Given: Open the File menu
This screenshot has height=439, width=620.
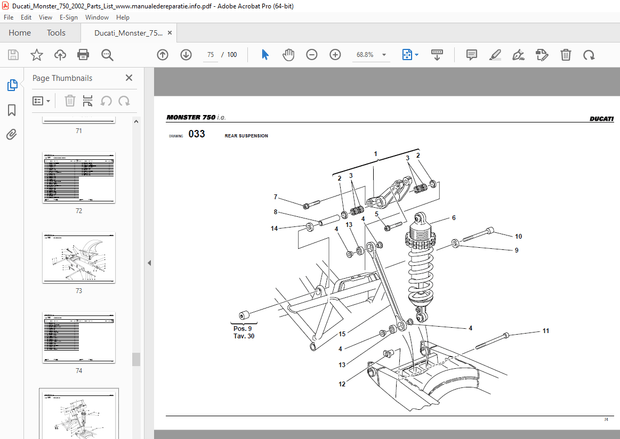Looking at the screenshot, I should 8,17.
